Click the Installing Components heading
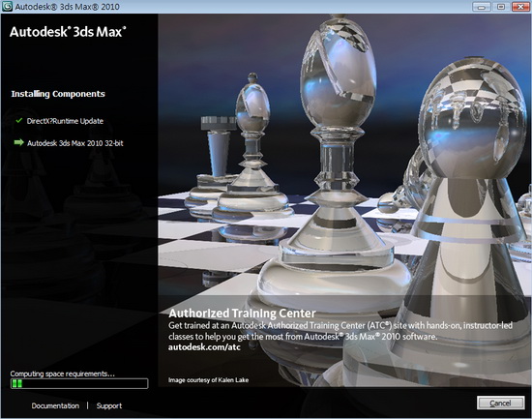The width and height of the screenshot is (532, 419). point(58,94)
